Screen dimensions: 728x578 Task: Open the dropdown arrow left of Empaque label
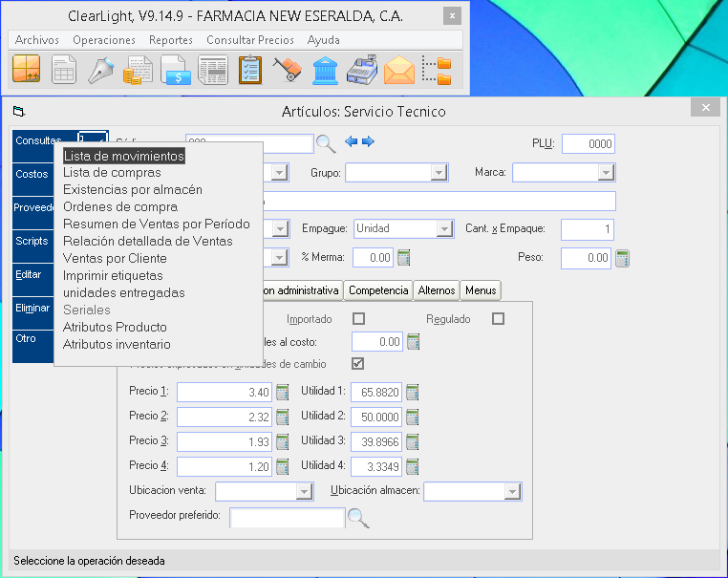pyautogui.click(x=281, y=229)
